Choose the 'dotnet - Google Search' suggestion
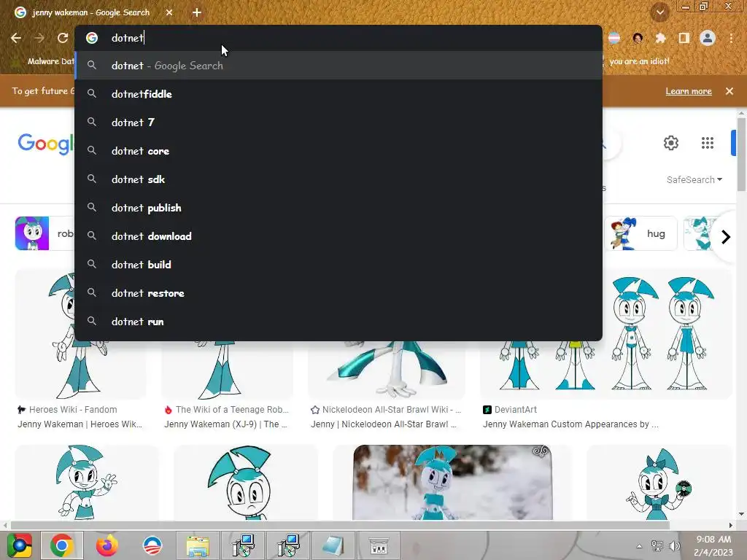The height and width of the screenshot is (560, 747). [338, 66]
